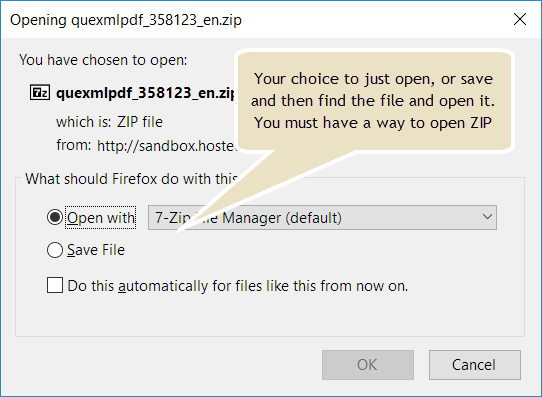Expand the 7-Zip File Manager dropdown arrow
The height and width of the screenshot is (397, 542).
pyautogui.click(x=487, y=217)
